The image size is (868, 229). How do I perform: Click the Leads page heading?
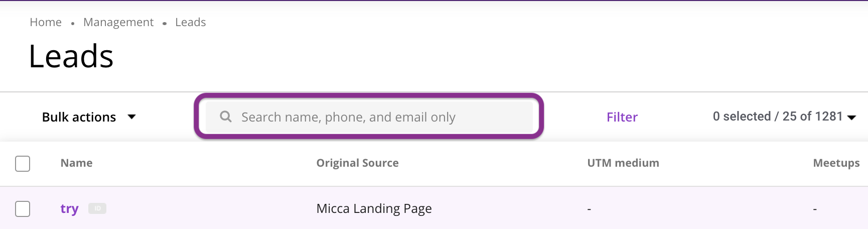click(x=71, y=56)
